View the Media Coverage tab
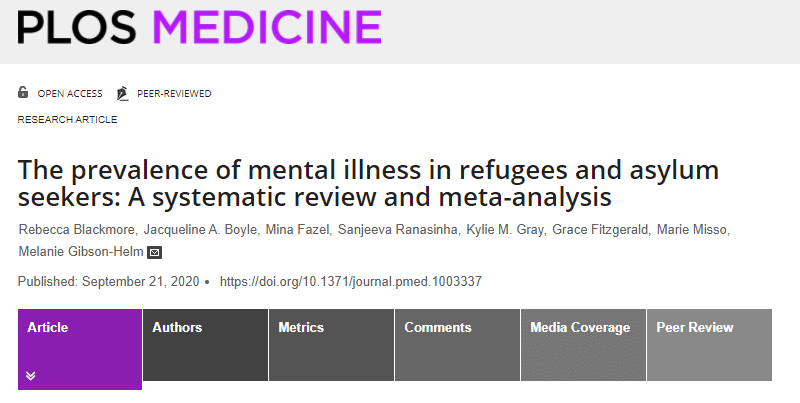The height and width of the screenshot is (403, 800). [x=583, y=345]
